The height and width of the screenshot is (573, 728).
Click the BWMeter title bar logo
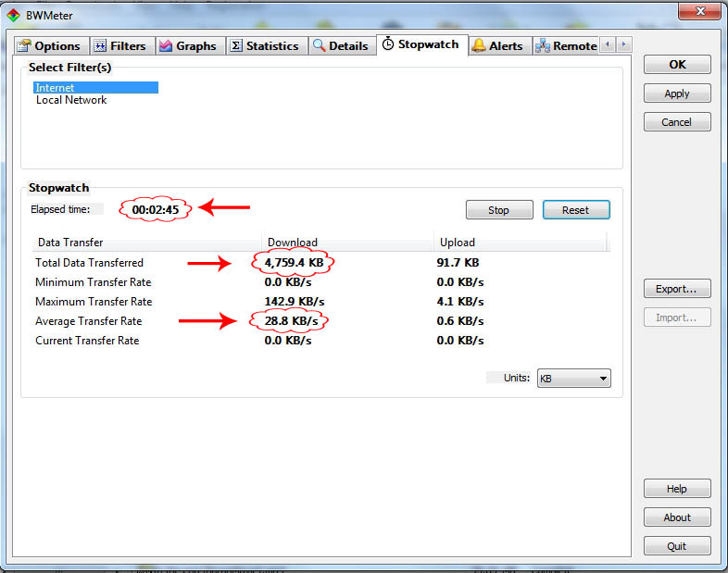(14, 16)
